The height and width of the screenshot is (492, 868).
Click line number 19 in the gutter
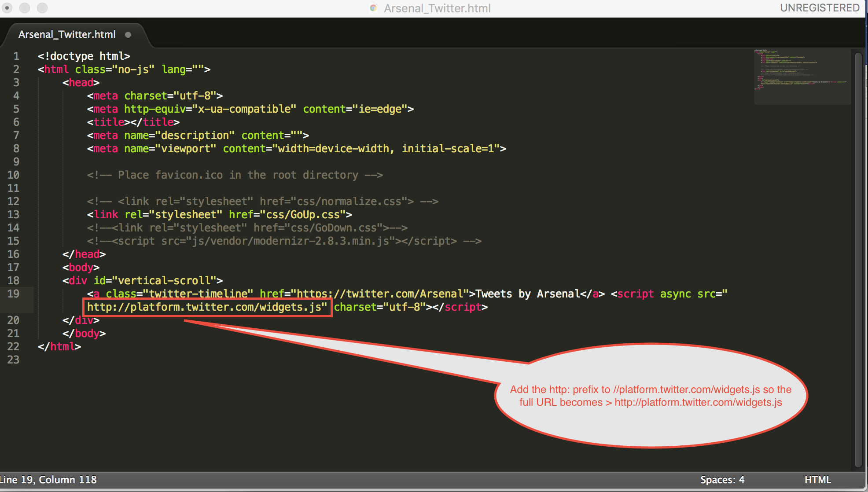(13, 294)
